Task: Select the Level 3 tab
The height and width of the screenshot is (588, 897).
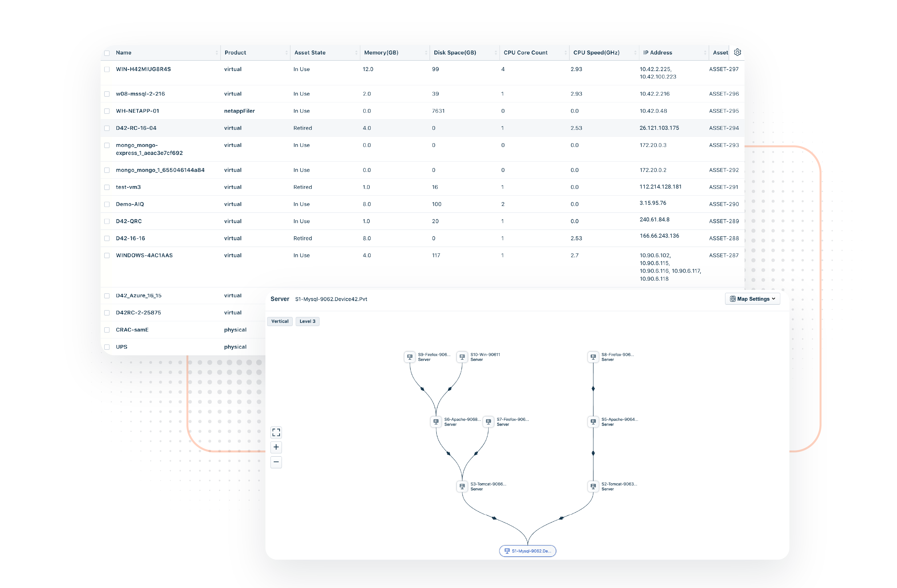Action: point(307,321)
